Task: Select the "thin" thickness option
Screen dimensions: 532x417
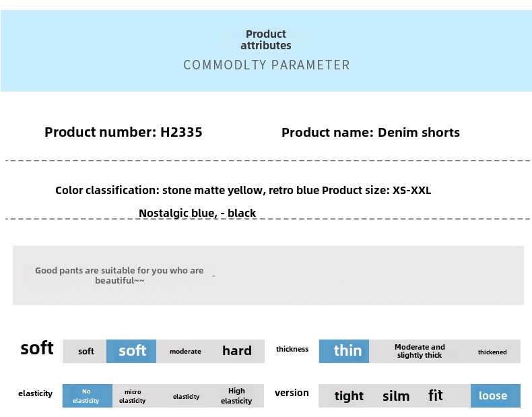Action: point(347,351)
